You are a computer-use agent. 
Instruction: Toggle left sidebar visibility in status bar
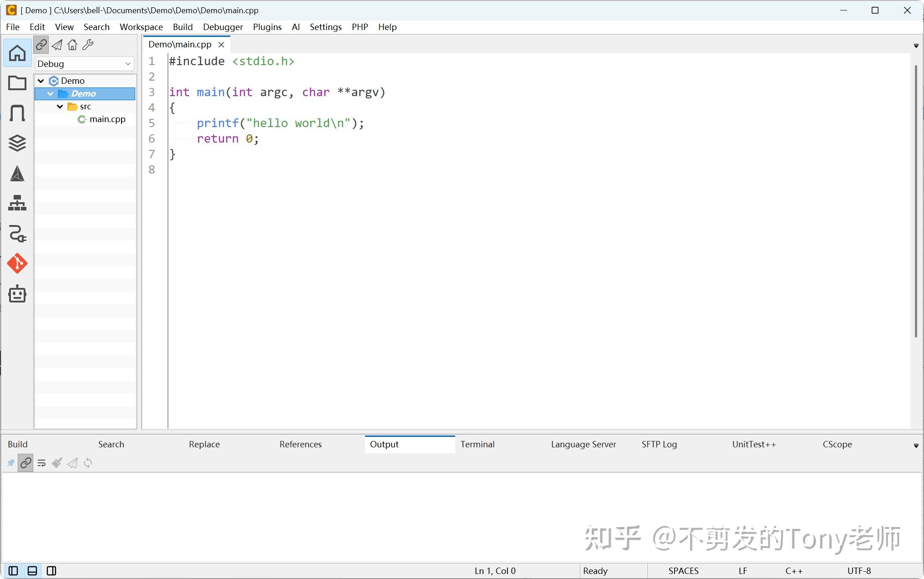13,571
